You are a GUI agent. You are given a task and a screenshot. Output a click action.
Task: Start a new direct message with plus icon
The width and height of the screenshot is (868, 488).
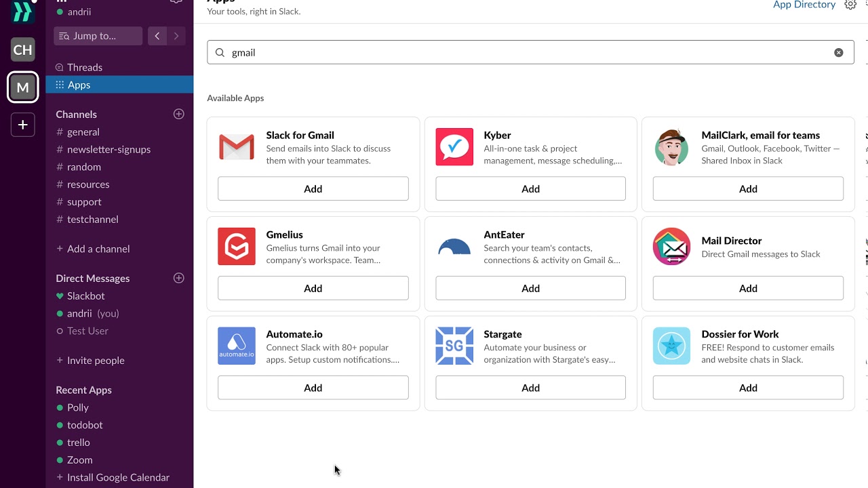click(179, 278)
